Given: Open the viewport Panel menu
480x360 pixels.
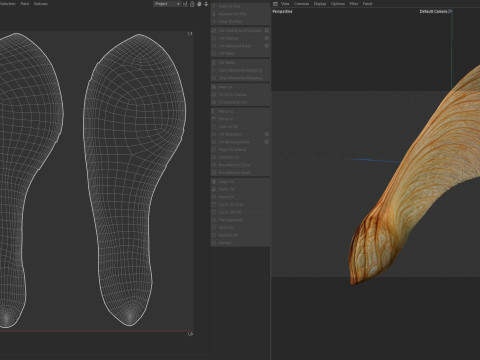Looking at the screenshot, I should tap(367, 4).
